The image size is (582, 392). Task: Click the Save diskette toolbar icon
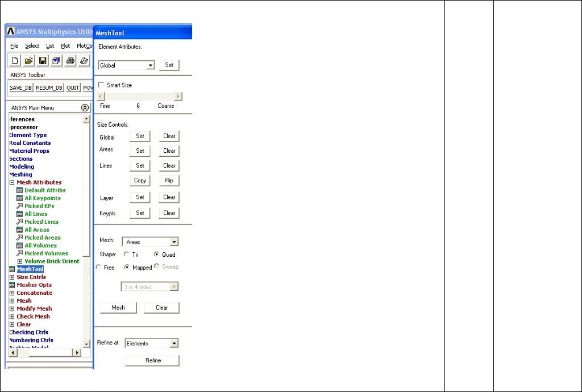[x=43, y=60]
